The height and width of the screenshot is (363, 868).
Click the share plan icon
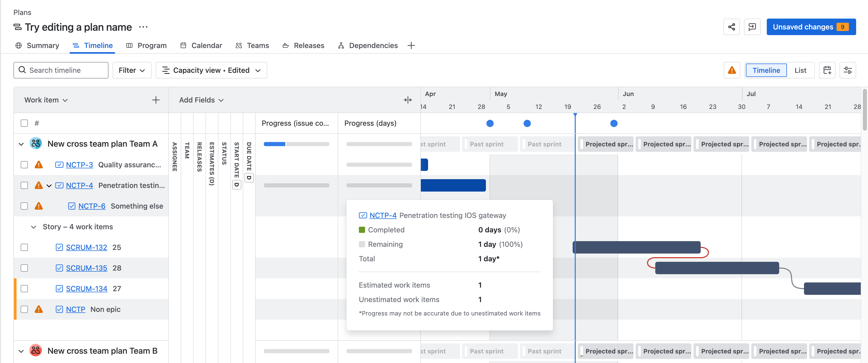point(731,27)
